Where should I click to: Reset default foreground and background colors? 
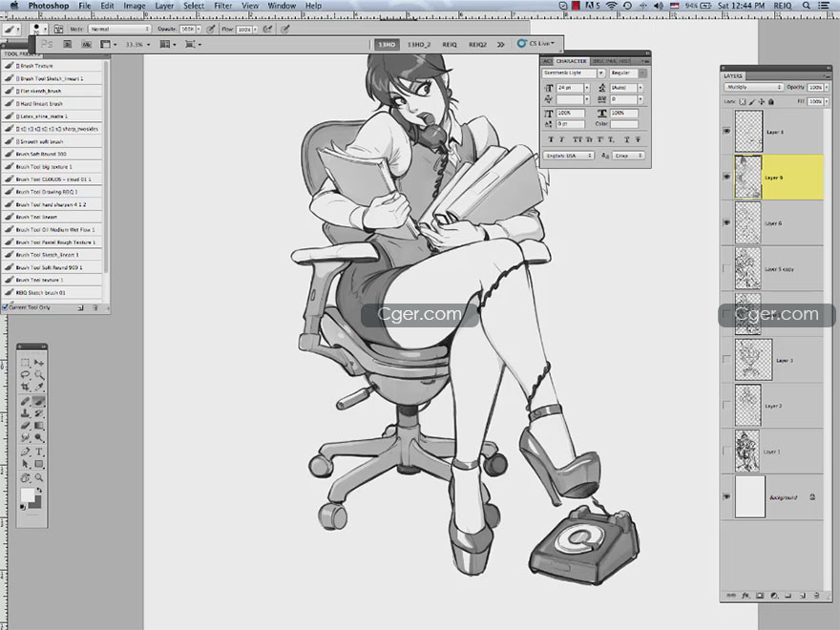pos(23,507)
